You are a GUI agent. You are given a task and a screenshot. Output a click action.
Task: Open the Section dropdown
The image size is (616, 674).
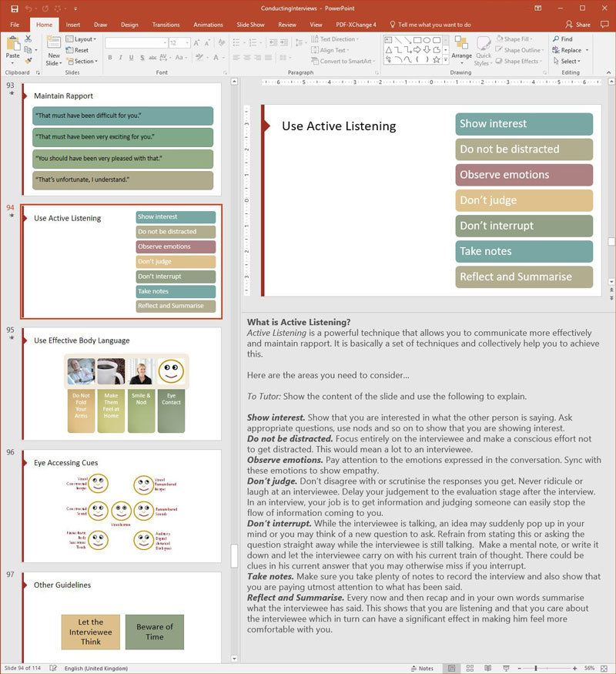[82, 61]
